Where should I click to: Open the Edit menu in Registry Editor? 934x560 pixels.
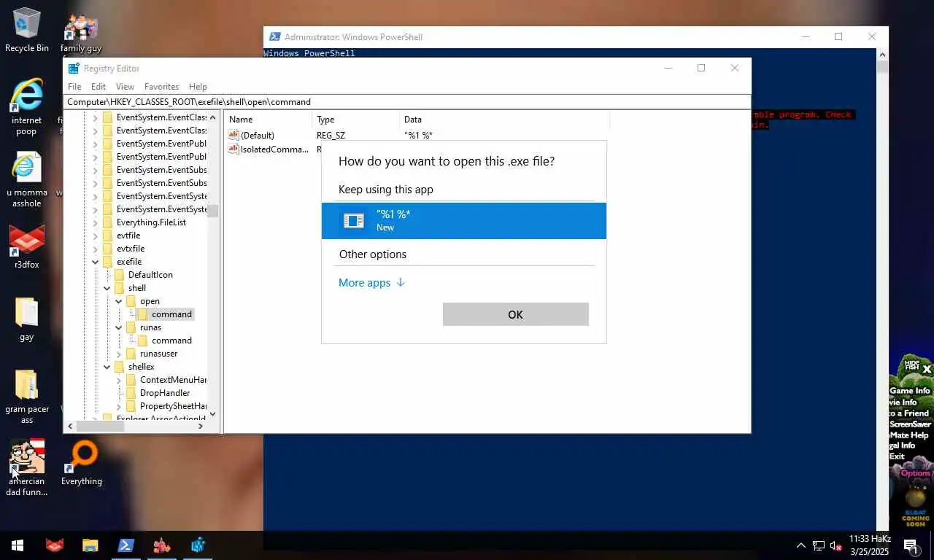(x=99, y=86)
